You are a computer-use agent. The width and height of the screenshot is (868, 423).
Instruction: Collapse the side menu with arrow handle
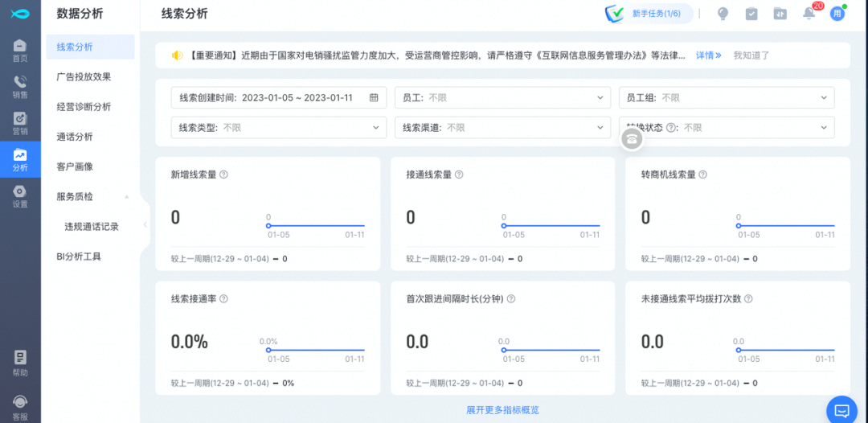pyautogui.click(x=145, y=224)
